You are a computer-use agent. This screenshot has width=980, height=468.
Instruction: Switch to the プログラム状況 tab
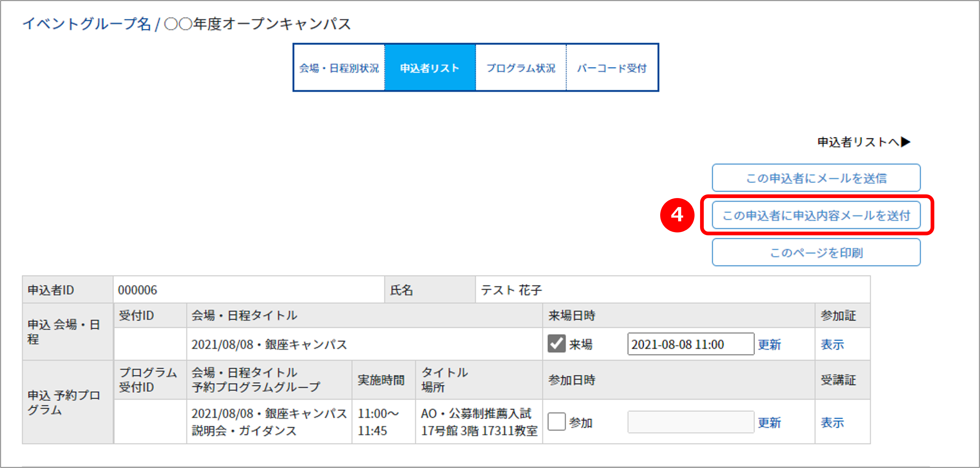521,68
